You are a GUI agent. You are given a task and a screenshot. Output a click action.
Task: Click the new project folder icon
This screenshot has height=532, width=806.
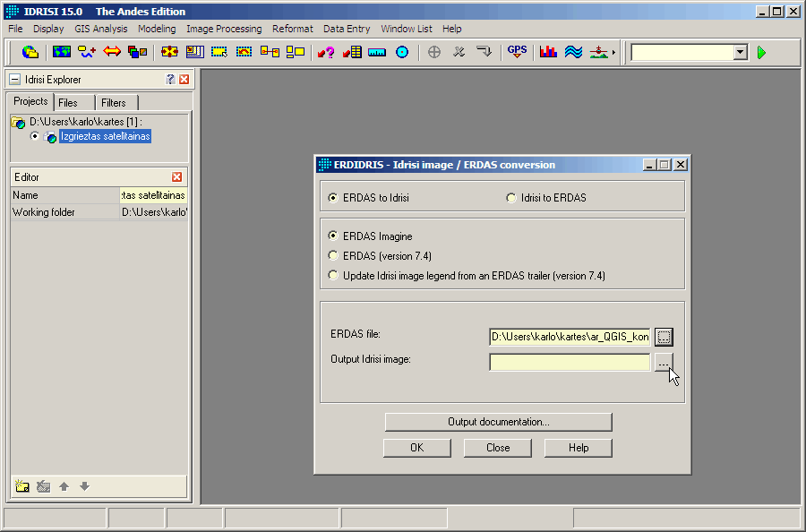tap(22, 485)
